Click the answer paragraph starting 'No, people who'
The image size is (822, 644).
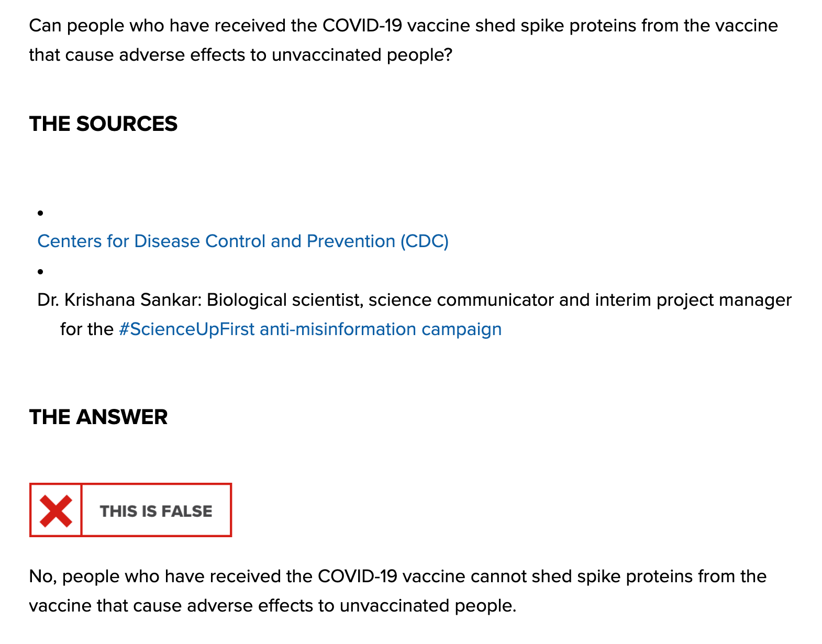(x=398, y=591)
